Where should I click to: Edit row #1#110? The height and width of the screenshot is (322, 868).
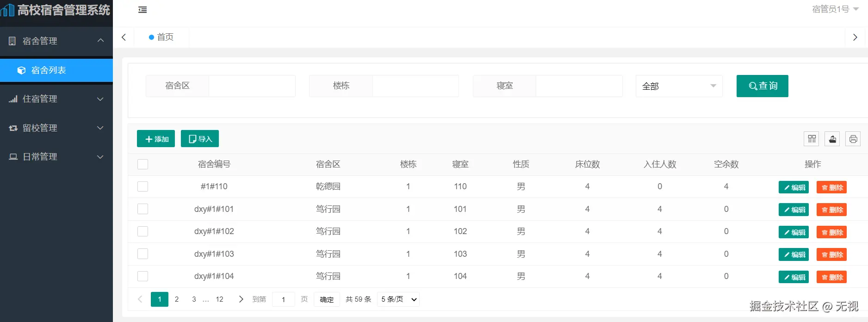(794, 187)
